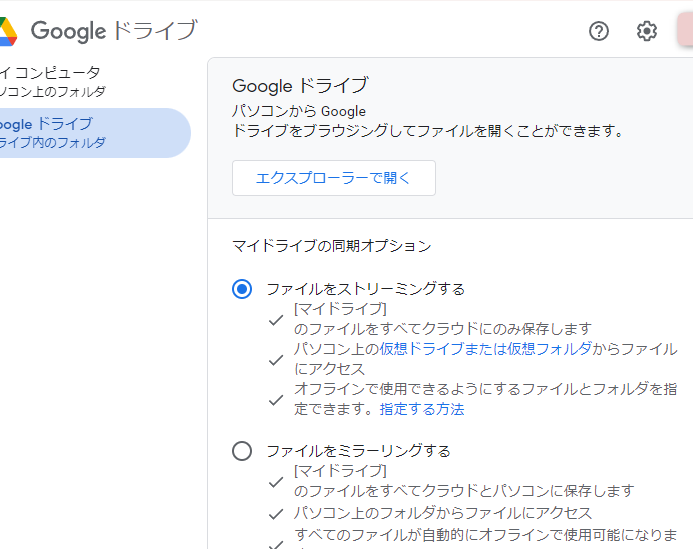Open the help question mark icon

(599, 31)
